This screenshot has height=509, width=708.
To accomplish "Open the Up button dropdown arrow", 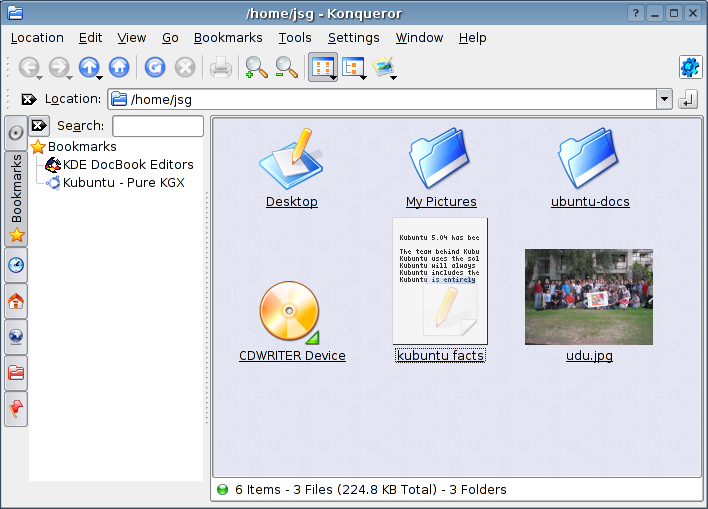I will pyautogui.click(x=100, y=78).
